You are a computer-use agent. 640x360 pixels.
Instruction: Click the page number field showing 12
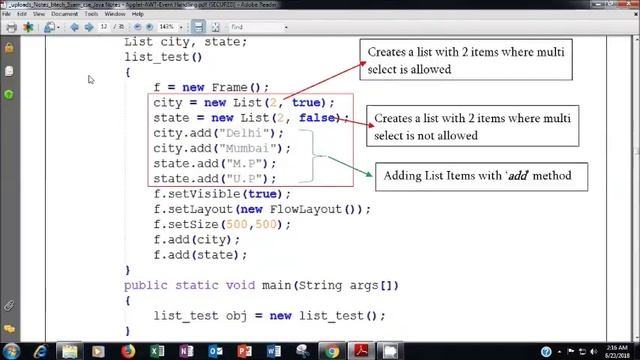pos(104,27)
